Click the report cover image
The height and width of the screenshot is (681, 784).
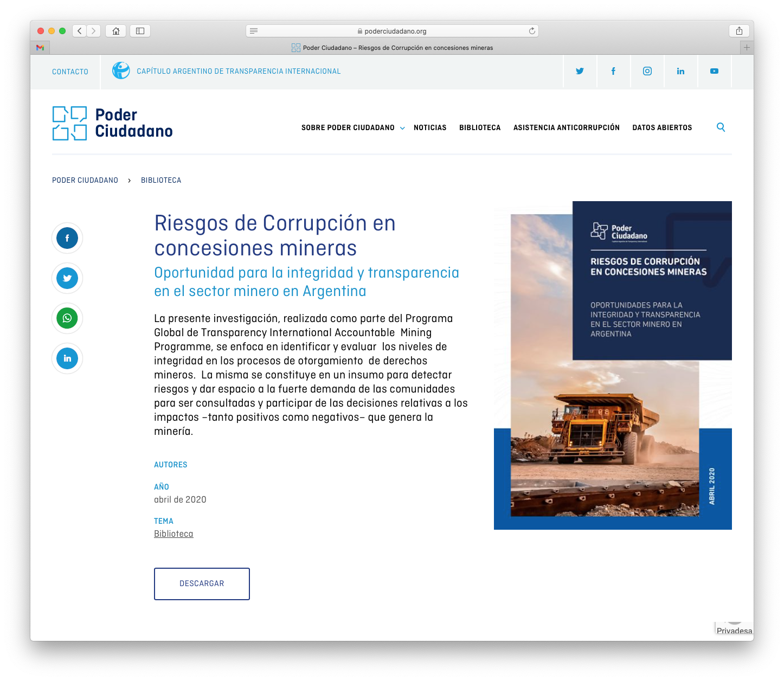pyautogui.click(x=613, y=365)
